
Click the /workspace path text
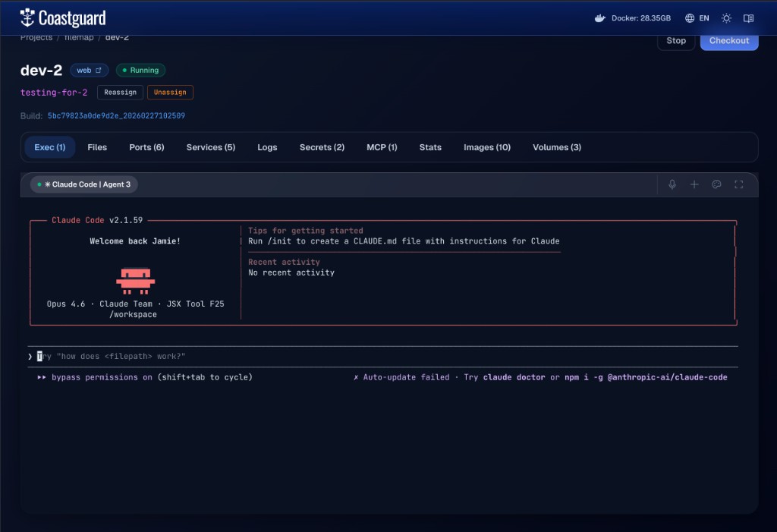pyautogui.click(x=133, y=314)
